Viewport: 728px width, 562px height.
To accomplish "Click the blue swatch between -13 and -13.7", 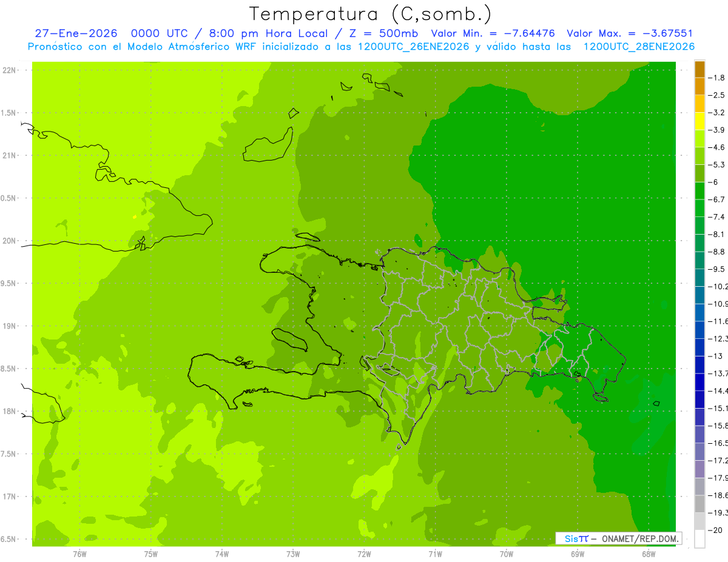I will pos(699,364).
